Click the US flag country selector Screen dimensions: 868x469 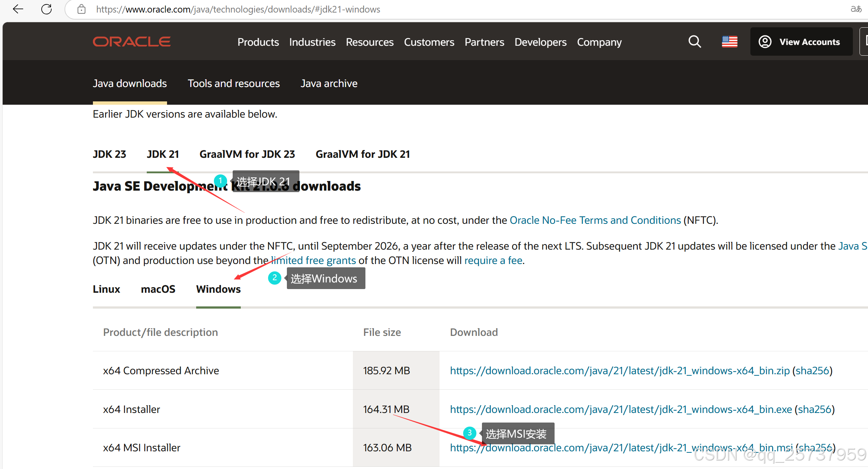tap(729, 42)
